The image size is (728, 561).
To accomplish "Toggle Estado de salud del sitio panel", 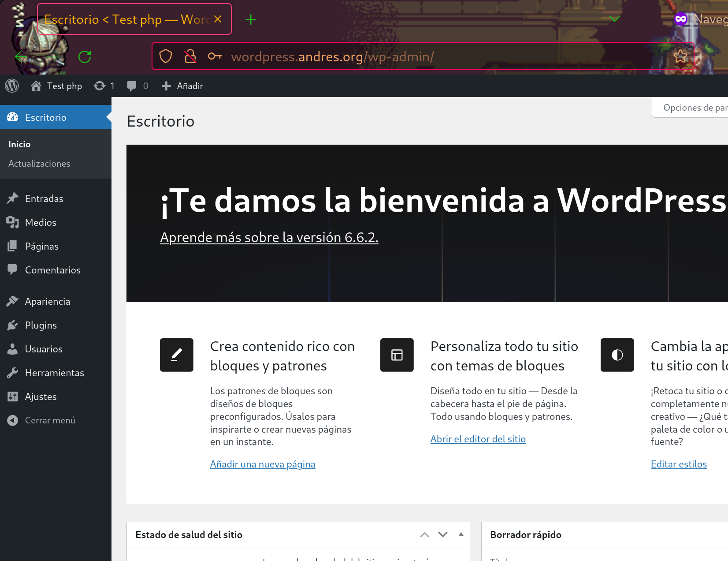I will click(461, 535).
